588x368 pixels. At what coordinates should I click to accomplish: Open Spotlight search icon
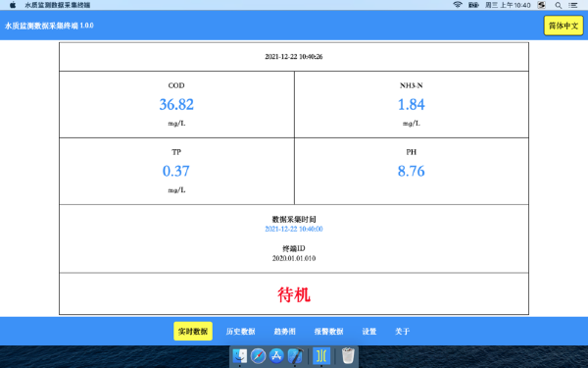559,5
